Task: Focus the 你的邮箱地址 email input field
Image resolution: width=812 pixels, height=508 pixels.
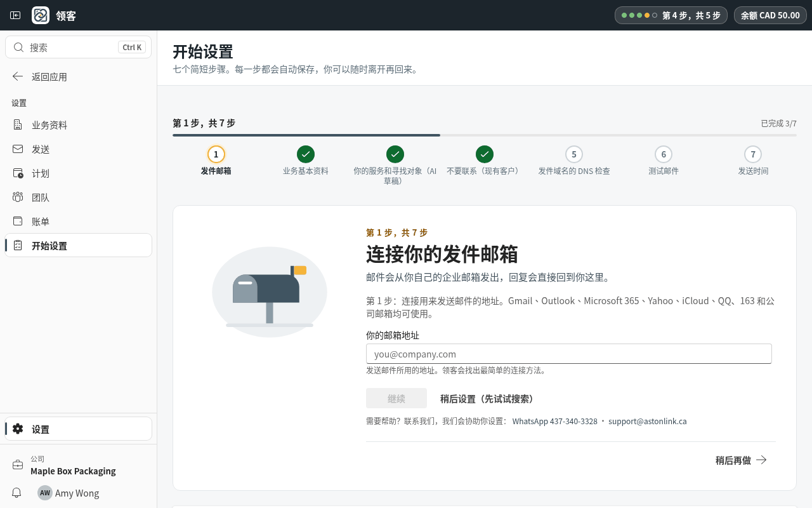Action: point(569,354)
